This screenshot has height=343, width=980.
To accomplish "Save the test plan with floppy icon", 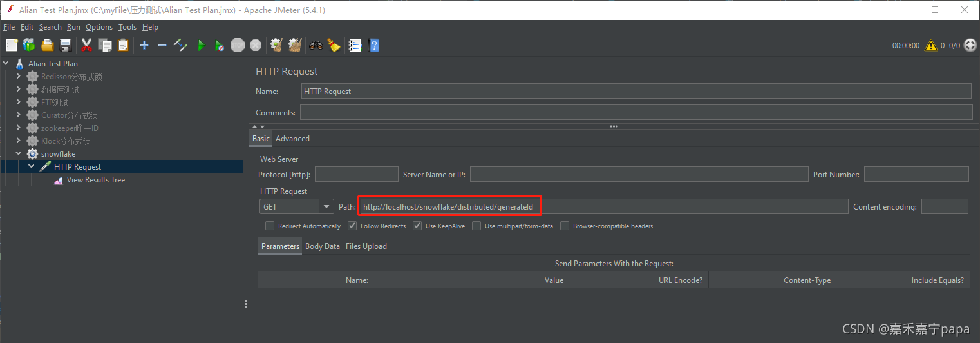I will [65, 45].
